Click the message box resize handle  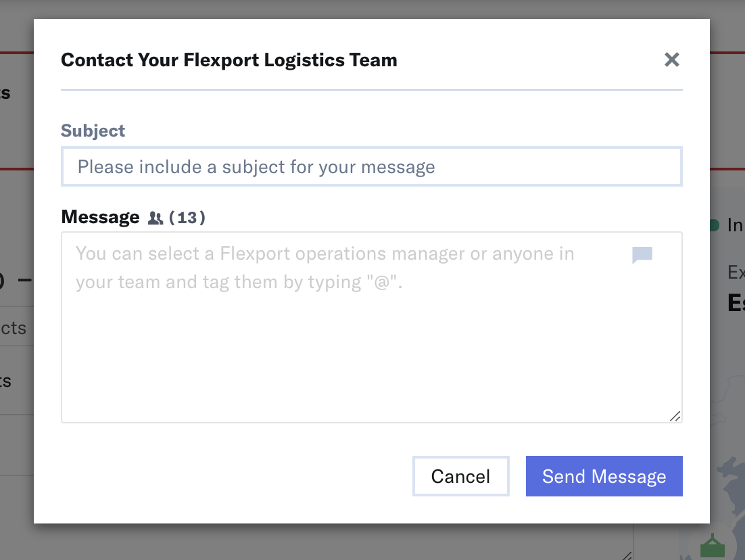click(675, 417)
